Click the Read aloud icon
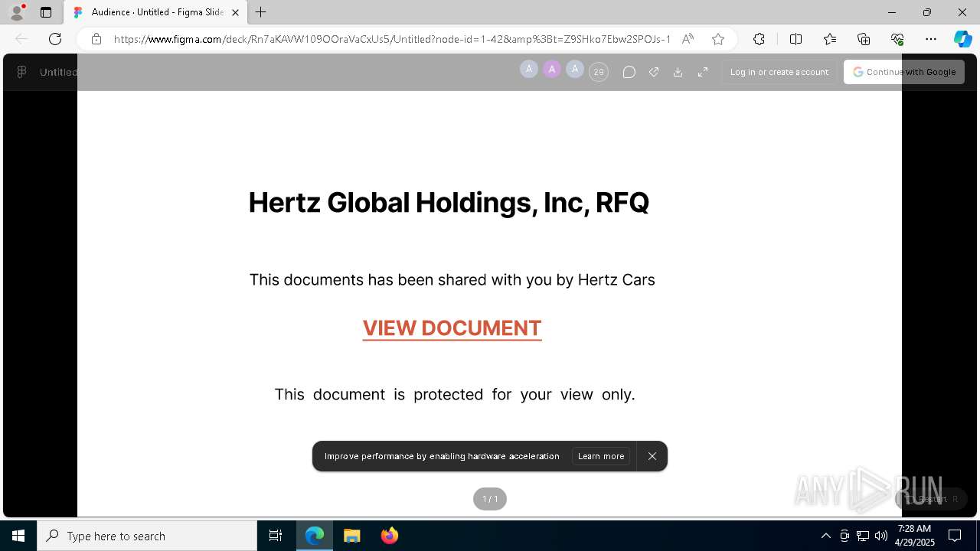This screenshot has height=551, width=980. 688,39
